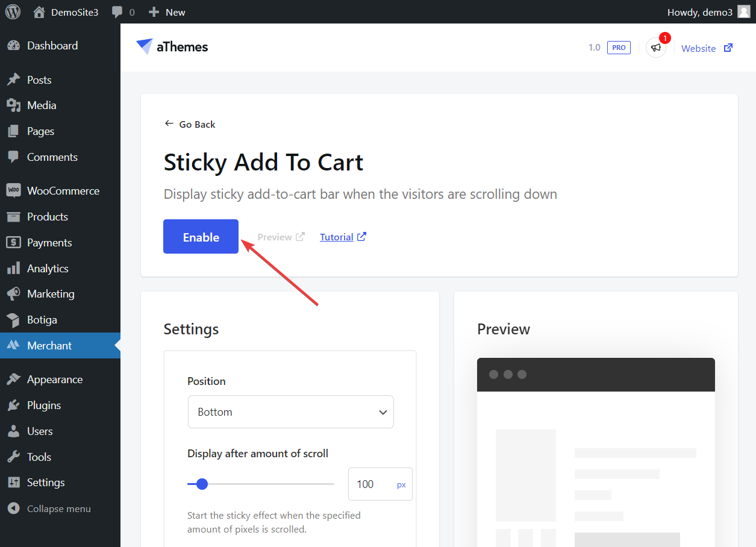Image resolution: width=756 pixels, height=547 pixels.
Task: Open the Website link in header
Action: [x=699, y=48]
